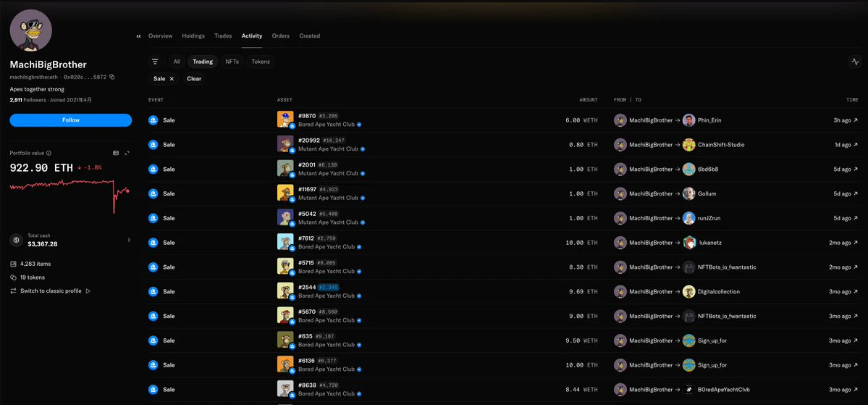Click the 9.69 ETH amount

583,291
